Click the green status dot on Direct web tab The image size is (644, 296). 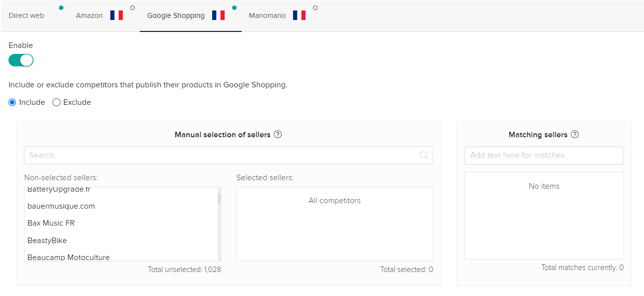tap(61, 7)
